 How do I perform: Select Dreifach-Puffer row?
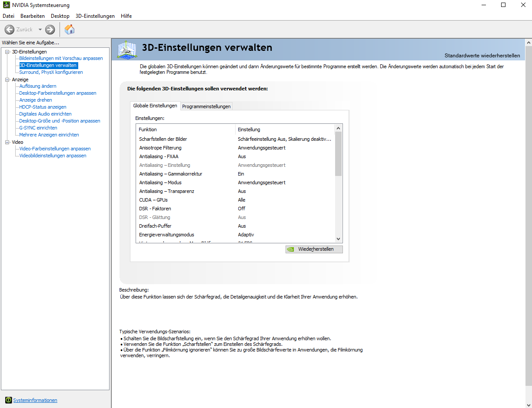(235, 226)
